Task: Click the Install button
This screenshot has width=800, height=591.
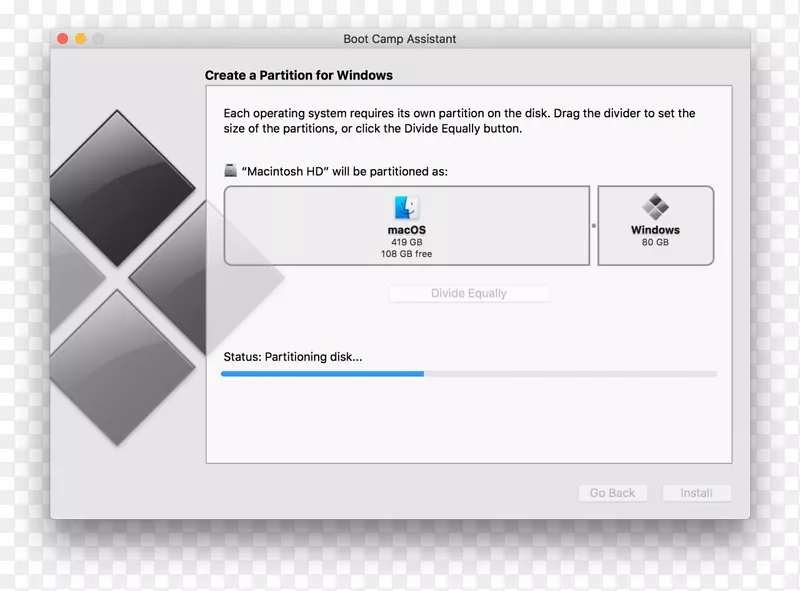Action: coord(697,492)
